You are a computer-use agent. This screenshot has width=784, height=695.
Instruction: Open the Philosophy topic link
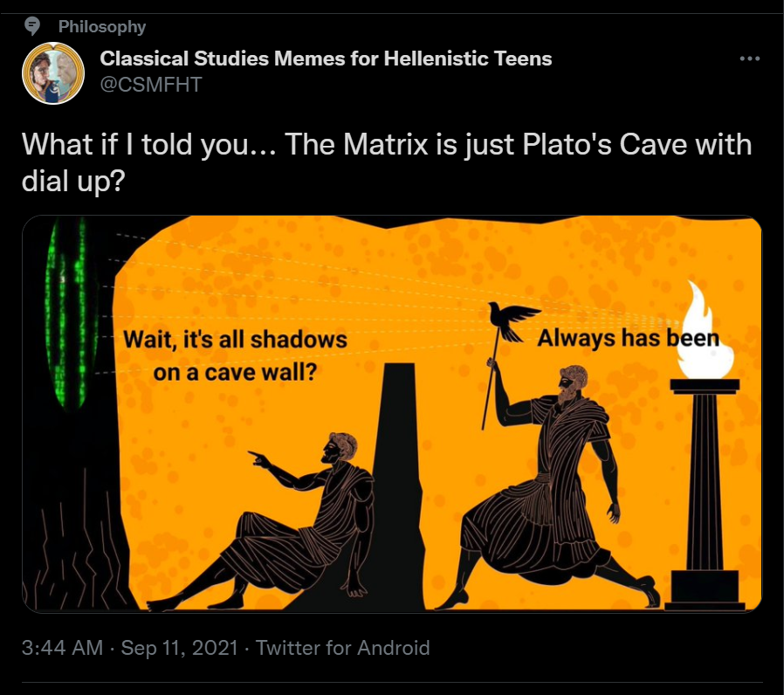[x=102, y=26]
